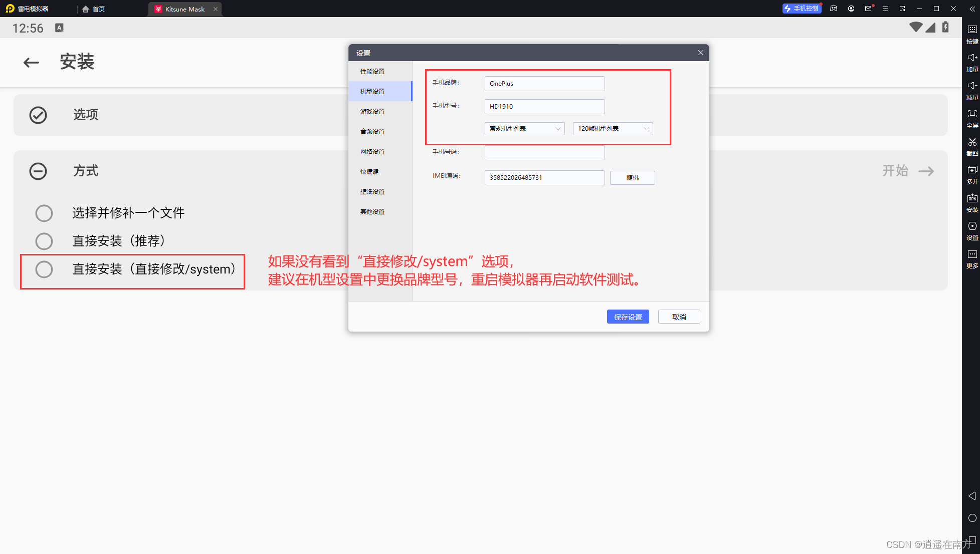Click the 选项 section header text
The height and width of the screenshot is (554, 980).
tap(86, 115)
